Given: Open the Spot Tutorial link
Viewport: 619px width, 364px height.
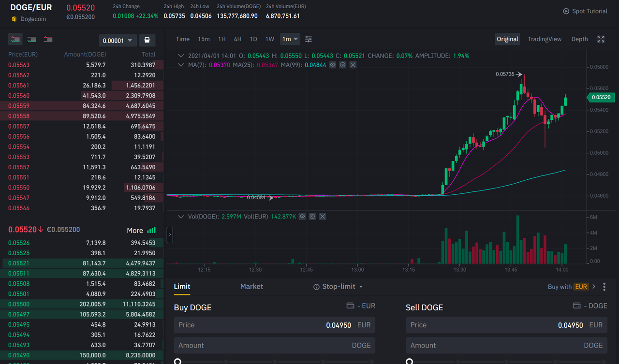Looking at the screenshot, I should 590,11.
